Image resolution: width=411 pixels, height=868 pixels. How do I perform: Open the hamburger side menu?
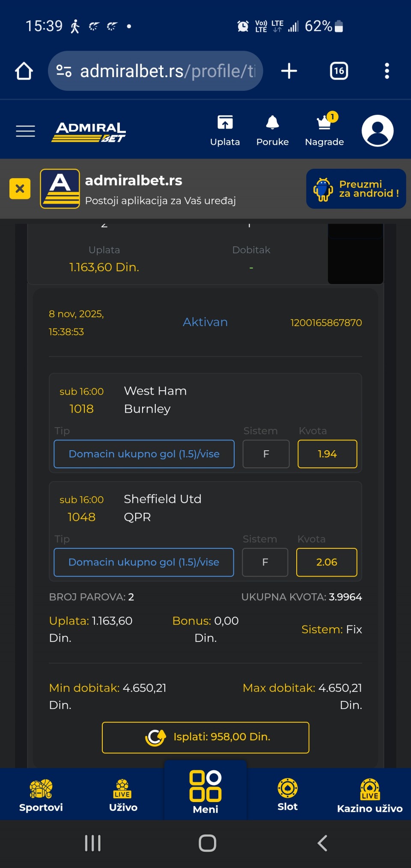pos(25,131)
